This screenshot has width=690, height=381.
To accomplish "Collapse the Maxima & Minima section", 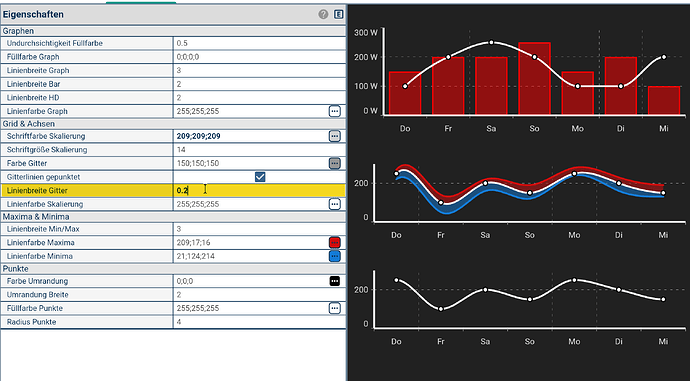I will click(173, 217).
